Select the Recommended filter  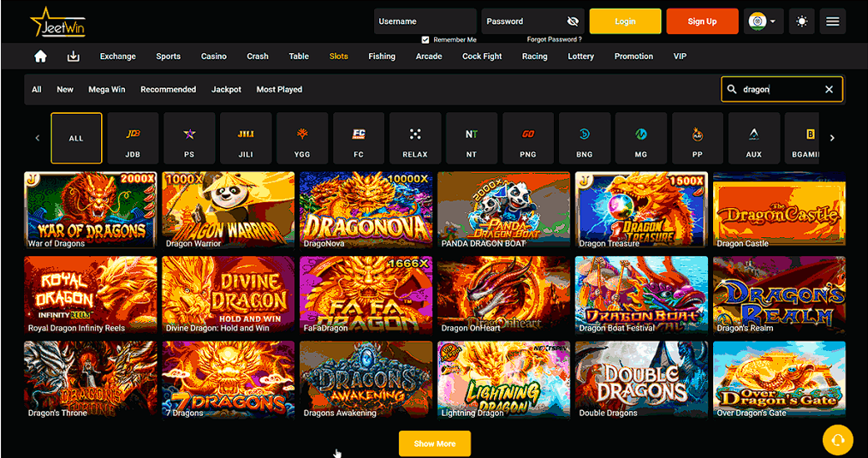[x=169, y=89]
